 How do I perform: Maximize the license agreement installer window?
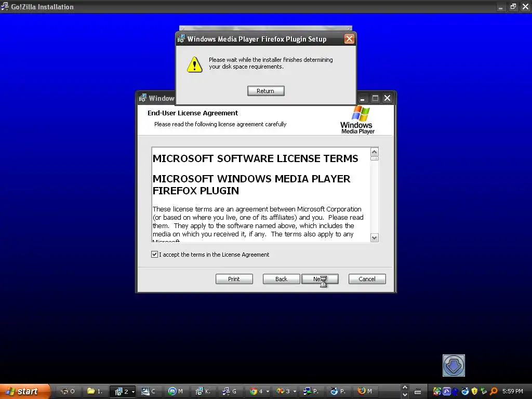point(375,98)
